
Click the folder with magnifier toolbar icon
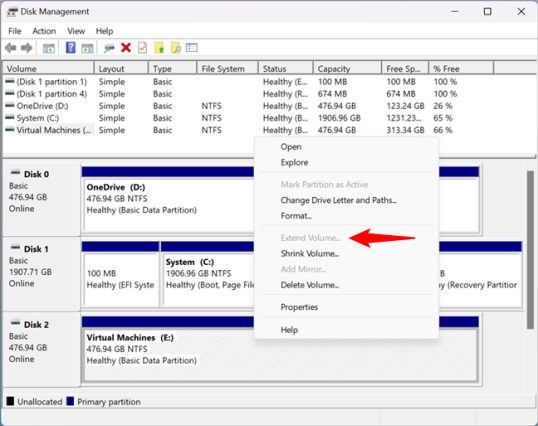(176, 48)
